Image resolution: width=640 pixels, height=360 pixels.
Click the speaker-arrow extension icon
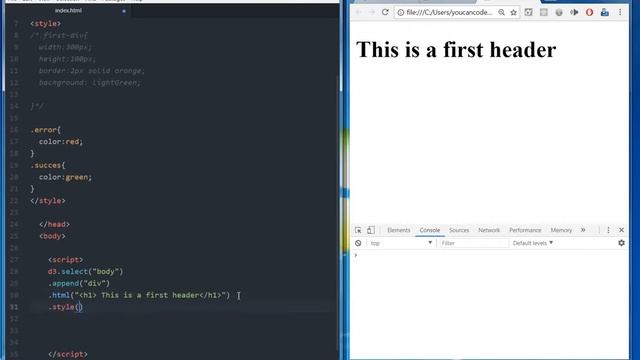click(x=574, y=13)
